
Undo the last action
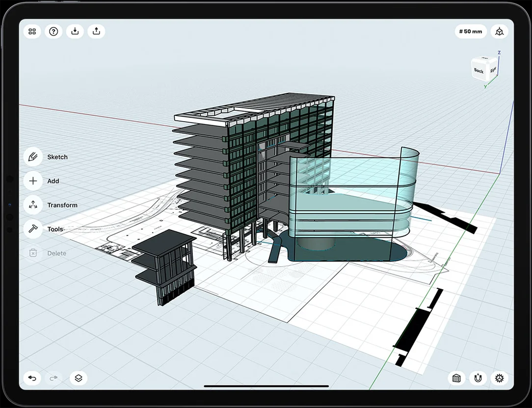point(32,378)
